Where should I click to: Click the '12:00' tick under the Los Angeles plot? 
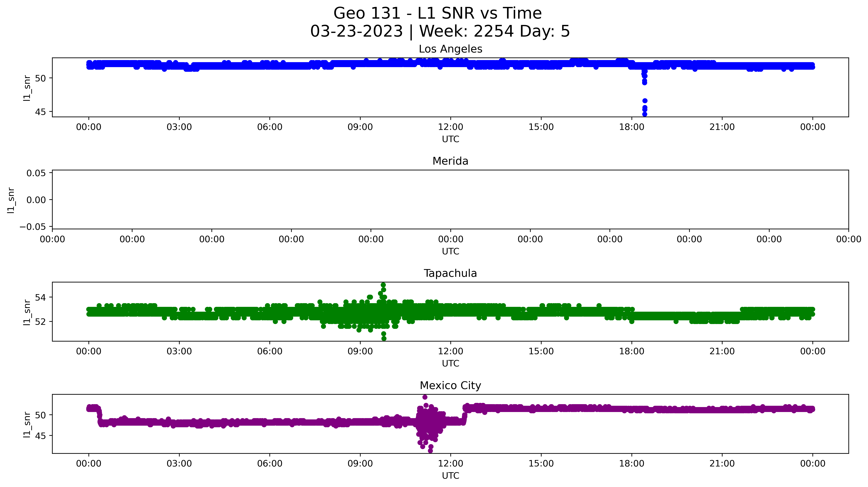[451, 127]
